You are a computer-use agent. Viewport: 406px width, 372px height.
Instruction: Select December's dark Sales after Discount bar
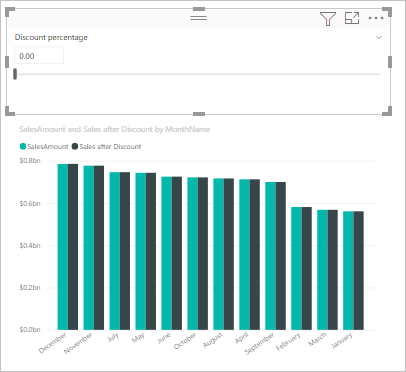73,247
